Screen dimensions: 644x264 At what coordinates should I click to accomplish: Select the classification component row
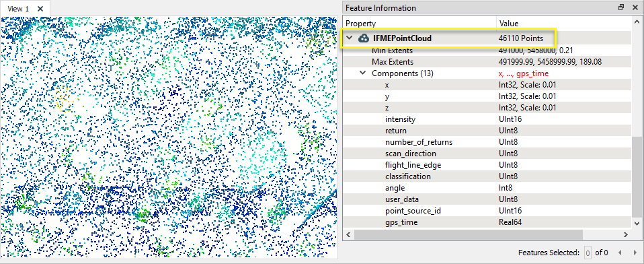click(487, 176)
